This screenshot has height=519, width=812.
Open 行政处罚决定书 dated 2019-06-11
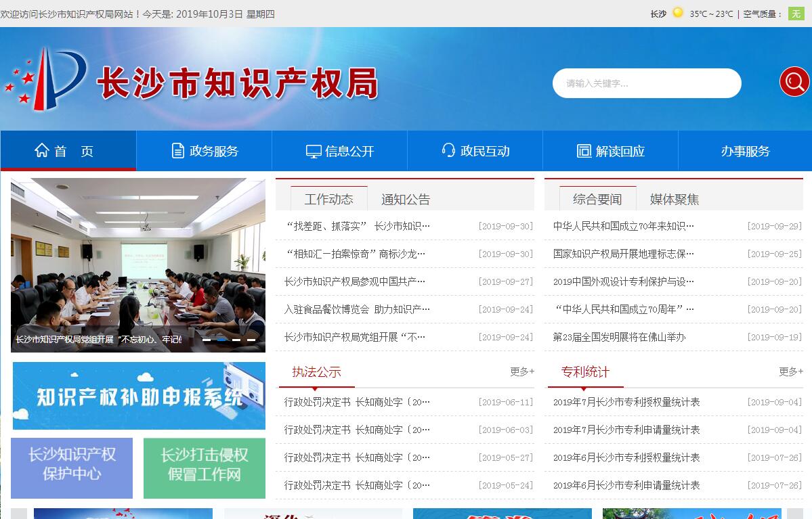coord(357,402)
